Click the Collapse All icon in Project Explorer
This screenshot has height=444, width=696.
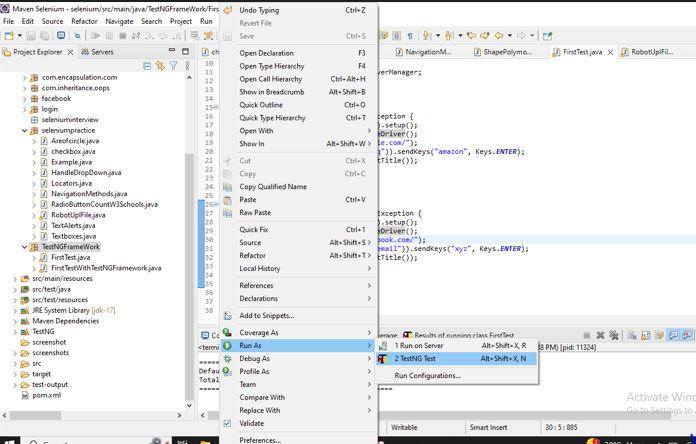tap(147, 66)
